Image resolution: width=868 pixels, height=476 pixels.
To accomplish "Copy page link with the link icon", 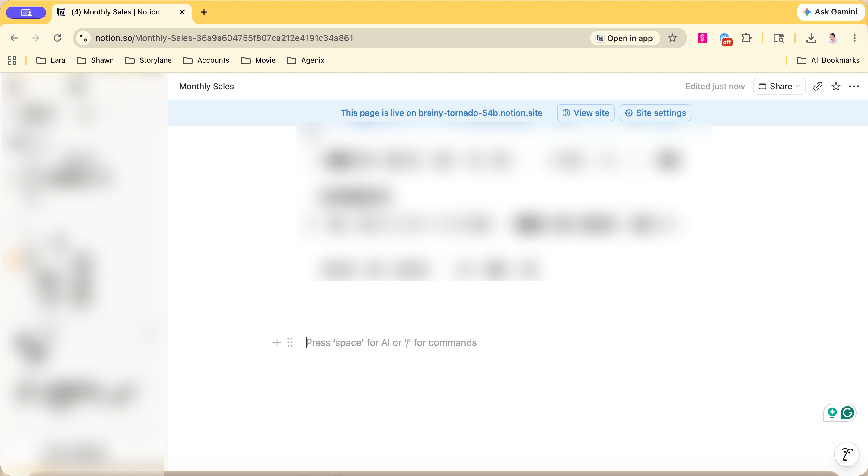I will tap(818, 86).
